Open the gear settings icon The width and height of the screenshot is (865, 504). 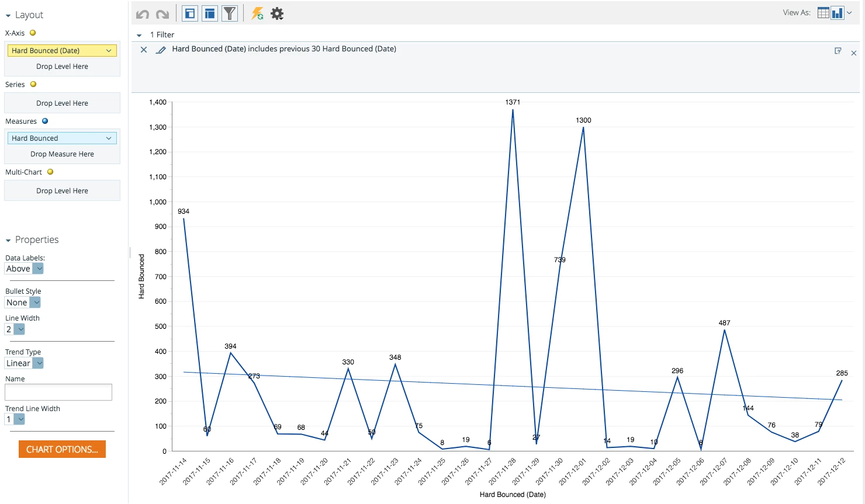pos(277,14)
